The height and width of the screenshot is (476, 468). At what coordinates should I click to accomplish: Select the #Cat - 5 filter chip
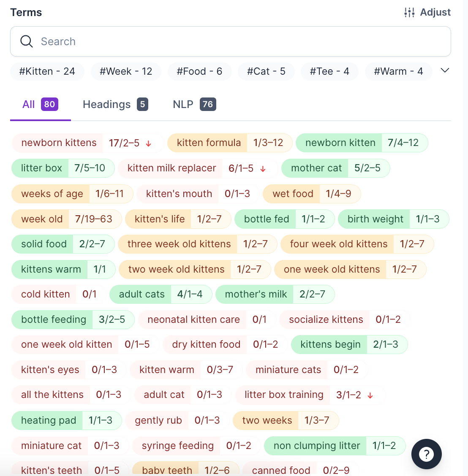[x=266, y=71]
